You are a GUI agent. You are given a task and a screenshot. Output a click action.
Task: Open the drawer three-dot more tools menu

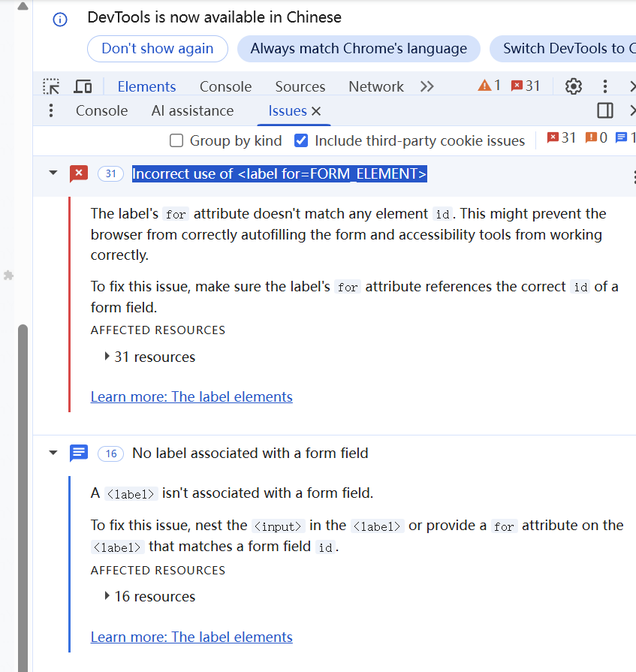coord(51,110)
